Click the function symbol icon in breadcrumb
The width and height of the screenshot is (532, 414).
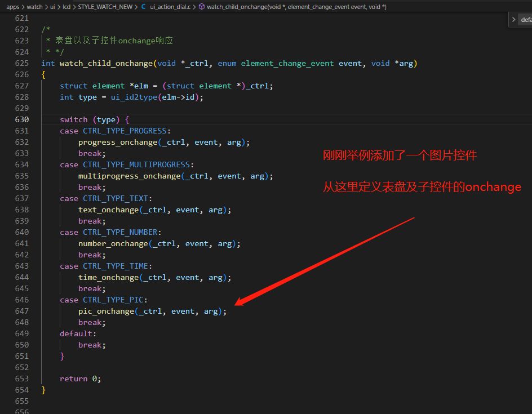click(x=202, y=7)
